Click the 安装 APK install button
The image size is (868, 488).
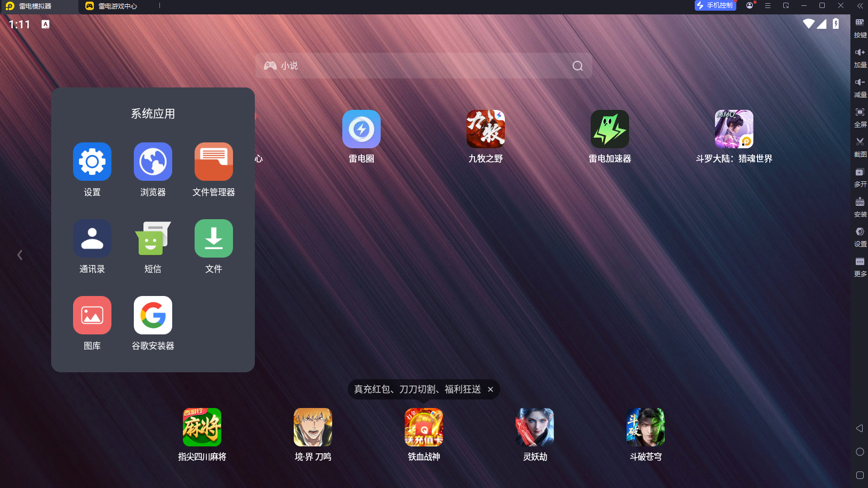pos(860,207)
